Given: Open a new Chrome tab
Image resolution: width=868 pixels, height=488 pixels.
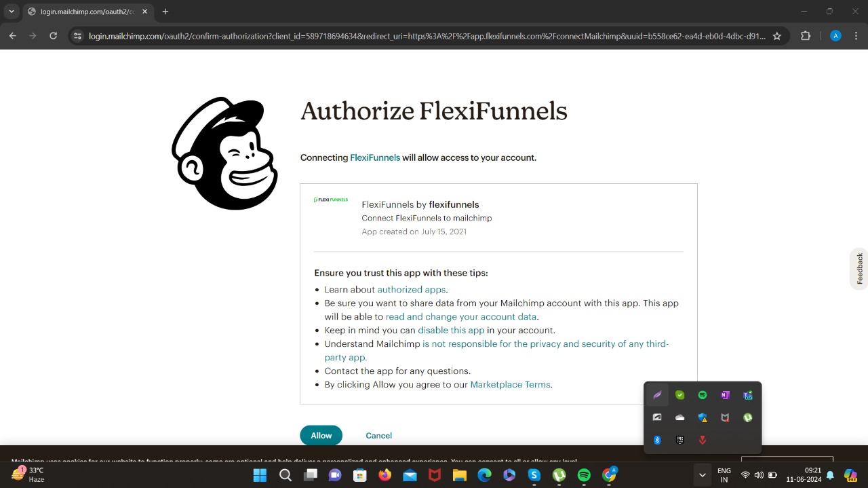Looking at the screenshot, I should (x=165, y=12).
